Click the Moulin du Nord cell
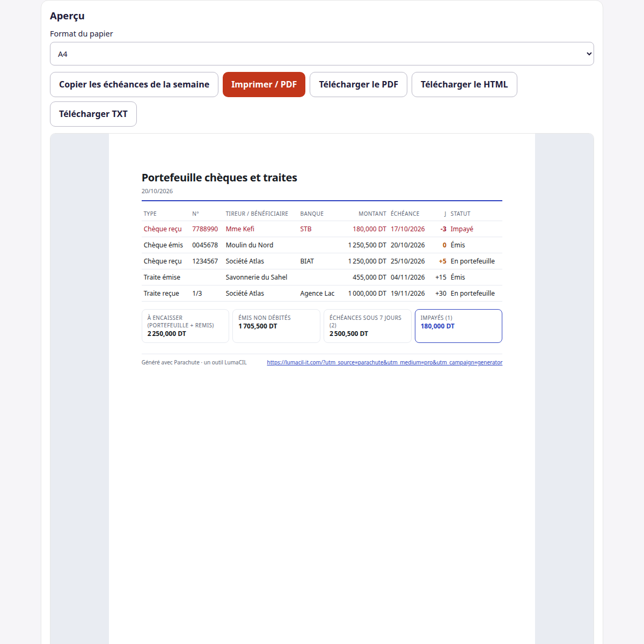This screenshot has height=644, width=644. (x=250, y=245)
